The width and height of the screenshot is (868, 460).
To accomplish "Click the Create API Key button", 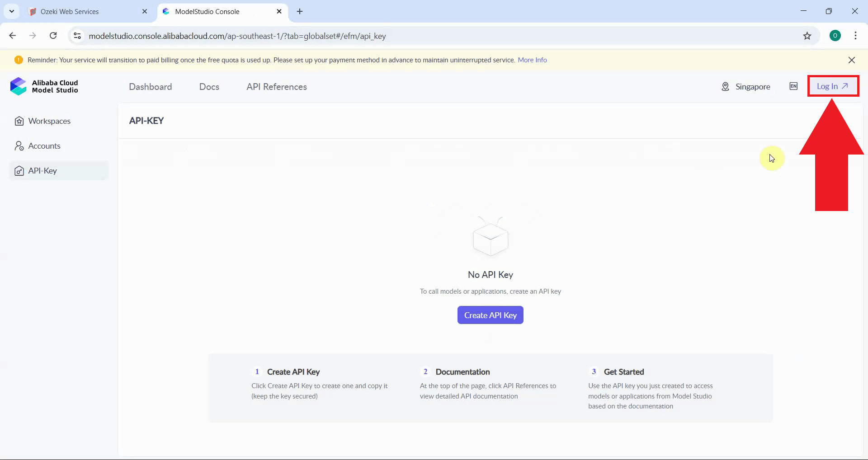I will pyautogui.click(x=490, y=315).
